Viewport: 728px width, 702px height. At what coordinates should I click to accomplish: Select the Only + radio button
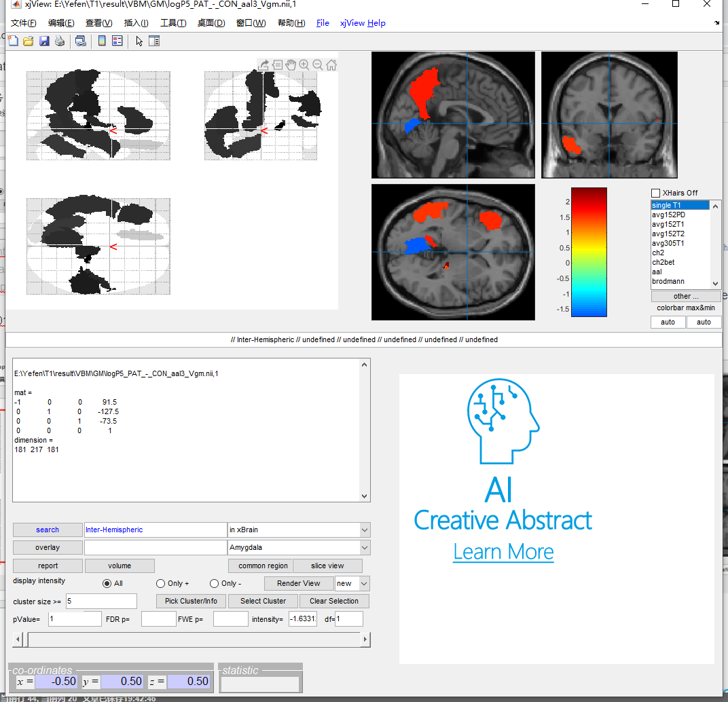pyautogui.click(x=161, y=584)
